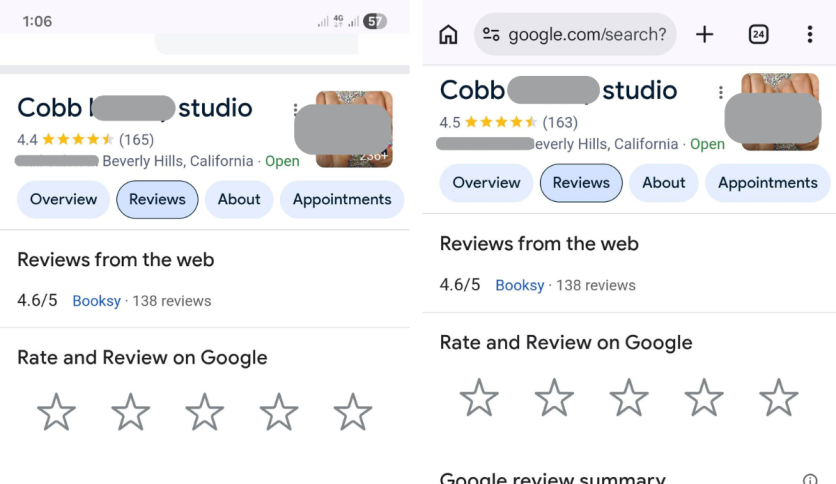
Task: Open About tab on the 4.5-rated listing
Action: 663,183
